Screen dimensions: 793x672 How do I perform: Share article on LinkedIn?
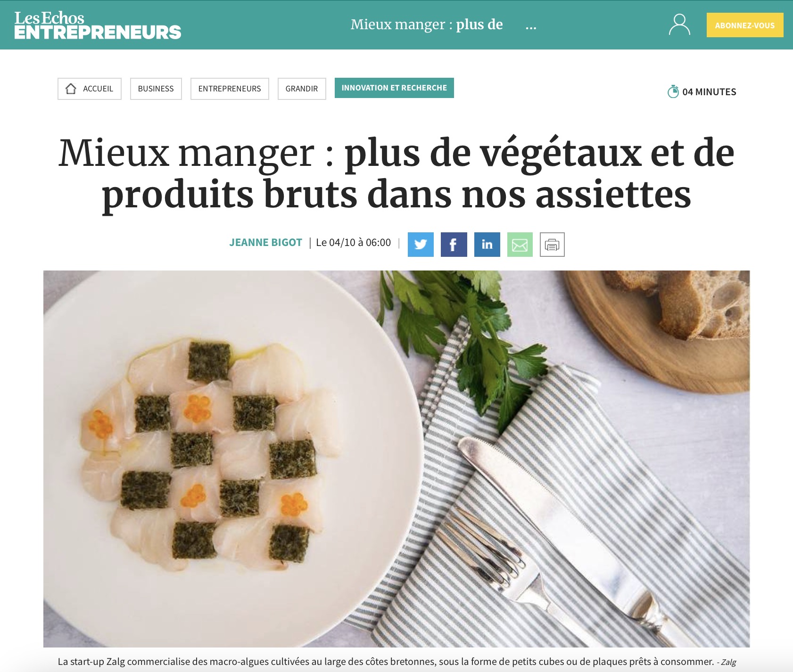pyautogui.click(x=487, y=245)
